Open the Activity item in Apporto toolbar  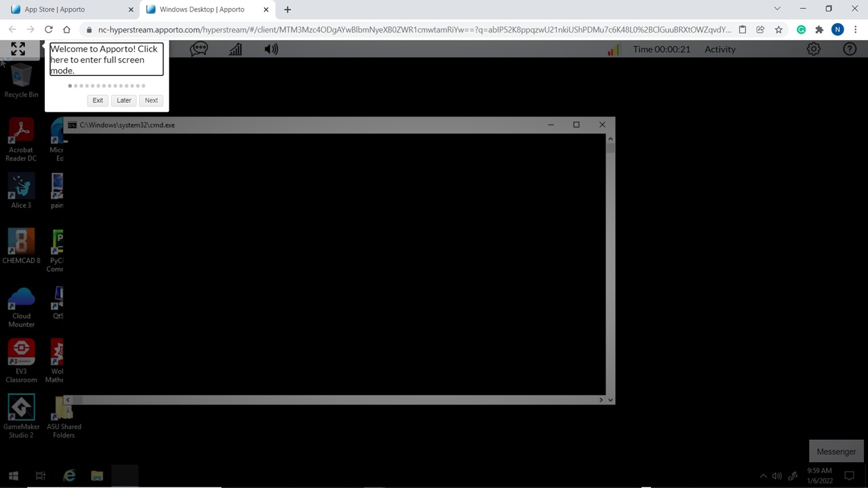pyautogui.click(x=719, y=49)
